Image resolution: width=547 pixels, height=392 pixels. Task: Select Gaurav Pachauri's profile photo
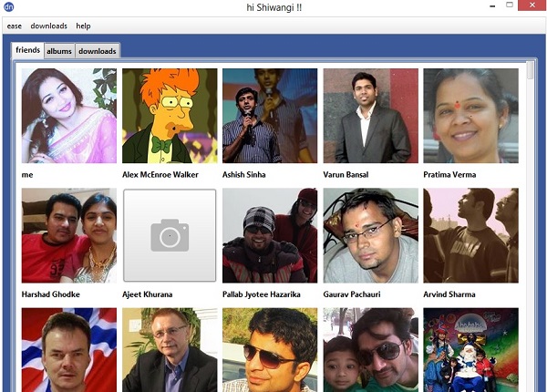pos(370,235)
